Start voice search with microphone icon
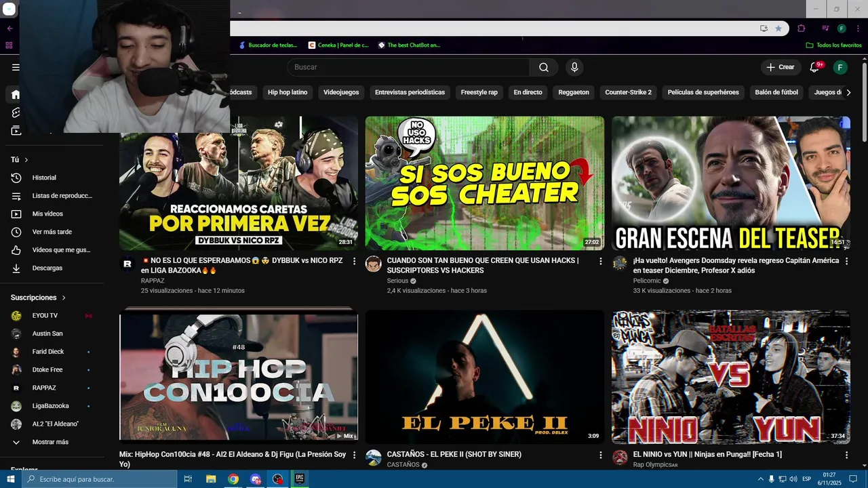868x488 pixels. [x=574, y=67]
